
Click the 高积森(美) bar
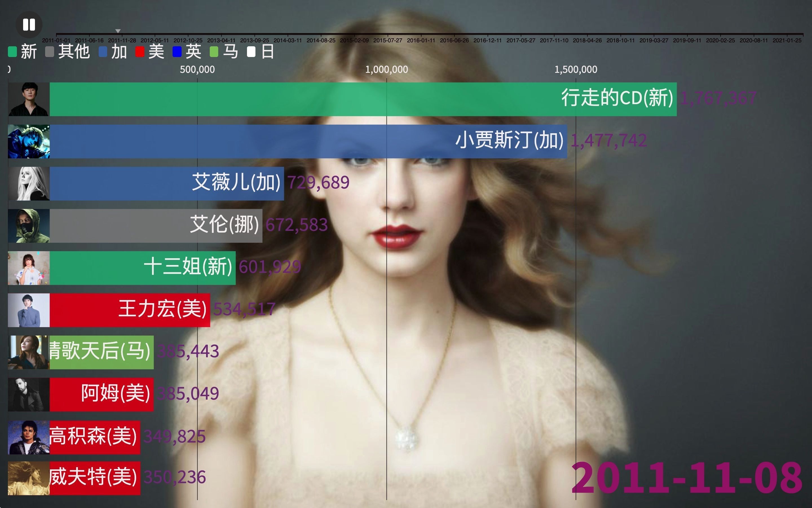[x=95, y=437]
